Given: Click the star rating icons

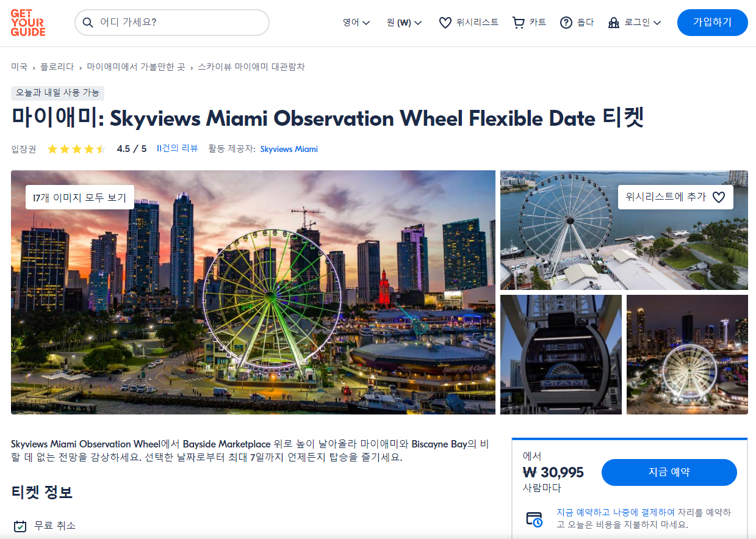Looking at the screenshot, I should point(77,149).
